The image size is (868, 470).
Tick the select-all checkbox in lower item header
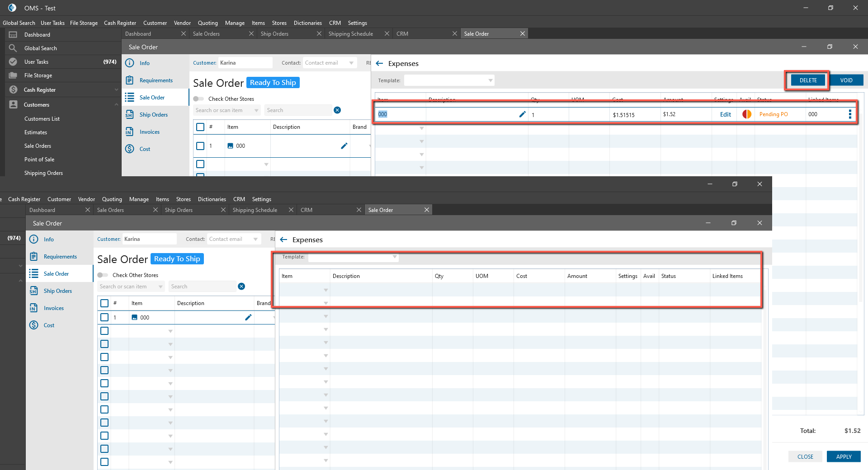(104, 303)
